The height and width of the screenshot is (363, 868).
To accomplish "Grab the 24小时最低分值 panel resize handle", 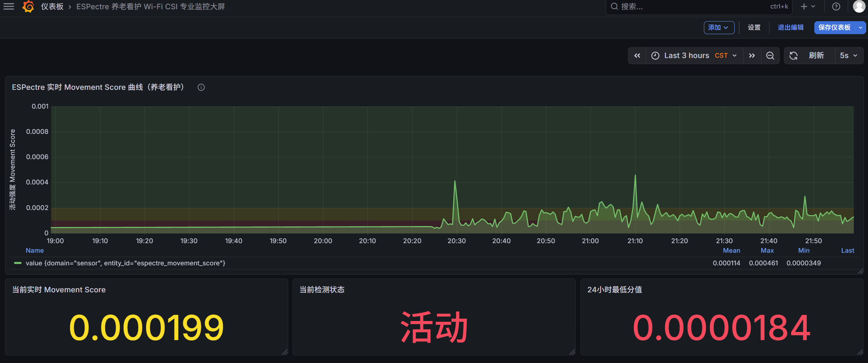I will tap(860, 352).
